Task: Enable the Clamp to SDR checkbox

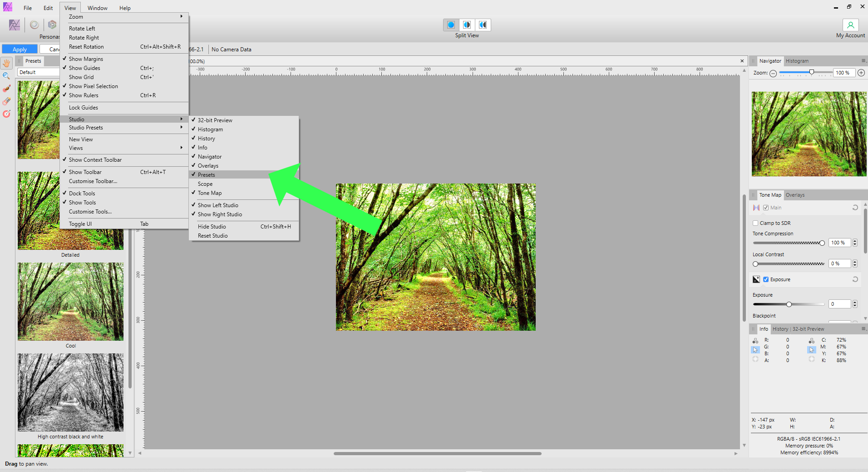Action: coord(755,223)
